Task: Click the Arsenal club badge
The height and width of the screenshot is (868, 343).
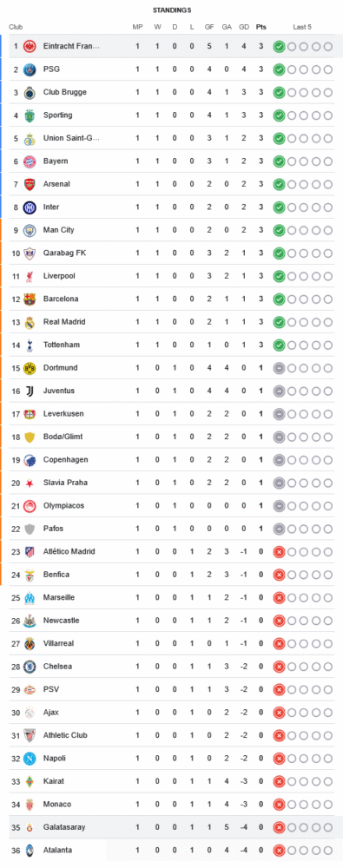Action: coord(30,184)
